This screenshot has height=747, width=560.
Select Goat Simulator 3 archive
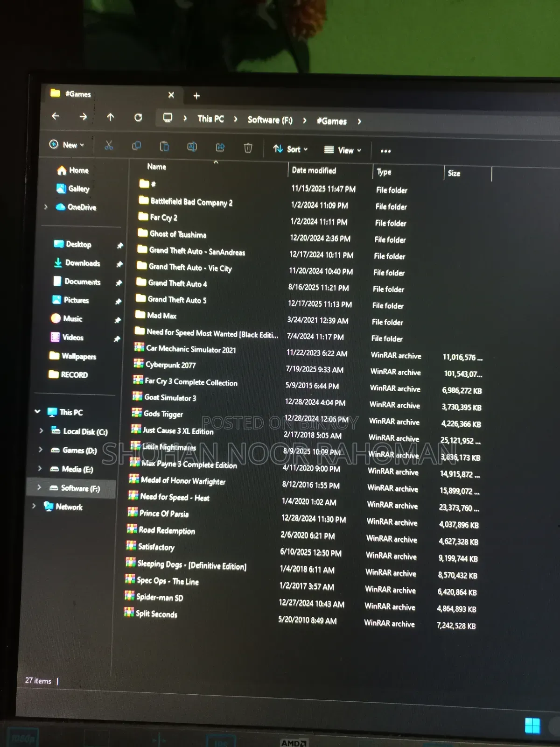tap(164, 397)
